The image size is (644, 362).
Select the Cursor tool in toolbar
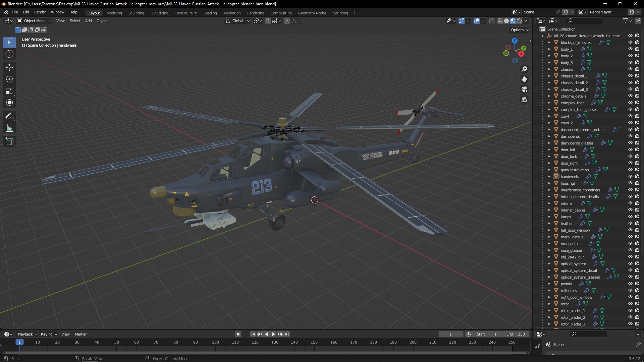tap(9, 54)
